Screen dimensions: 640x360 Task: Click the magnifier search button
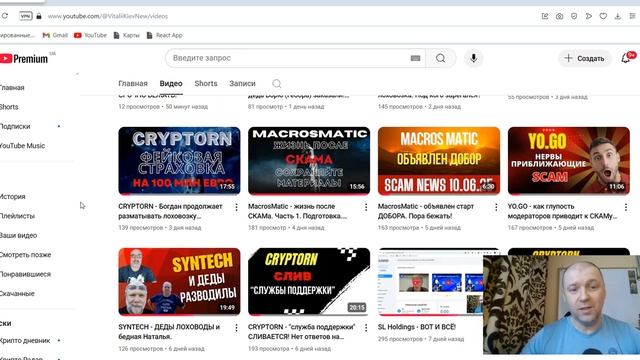pyautogui.click(x=440, y=58)
